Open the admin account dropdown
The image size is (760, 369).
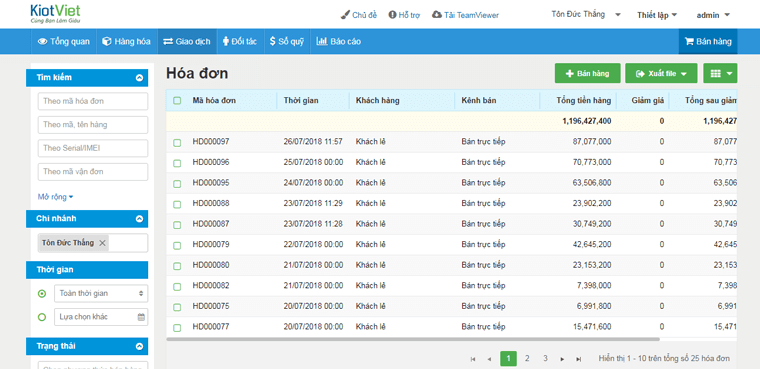coord(713,15)
